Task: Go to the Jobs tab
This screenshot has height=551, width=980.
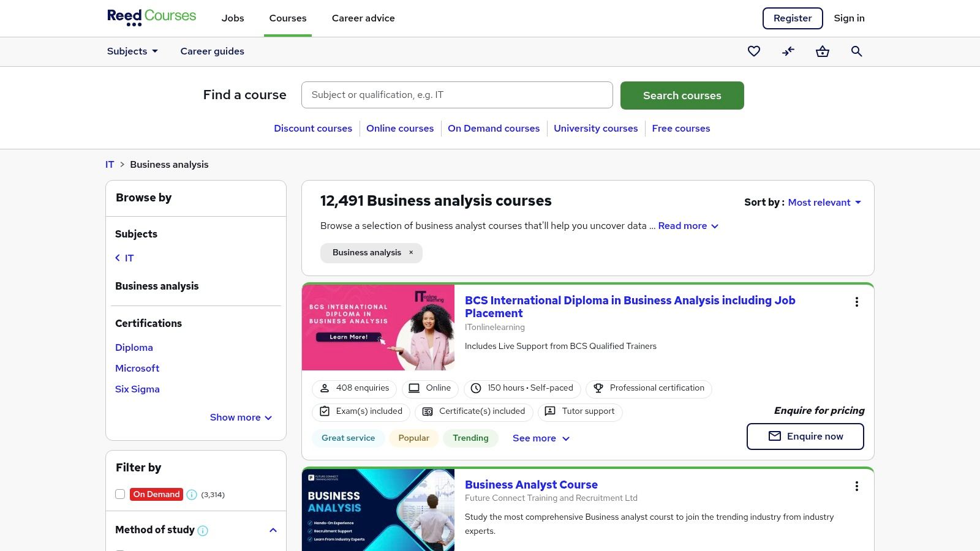Action: tap(233, 18)
